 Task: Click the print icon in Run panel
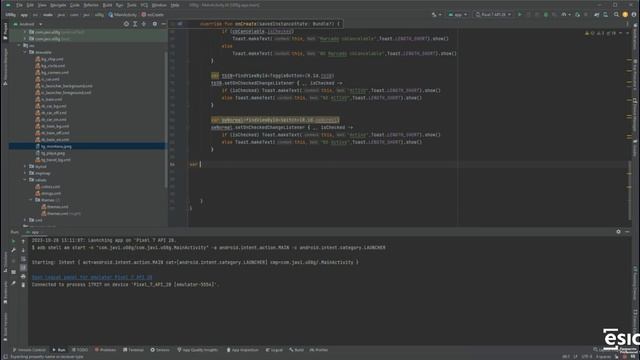coord(23,276)
